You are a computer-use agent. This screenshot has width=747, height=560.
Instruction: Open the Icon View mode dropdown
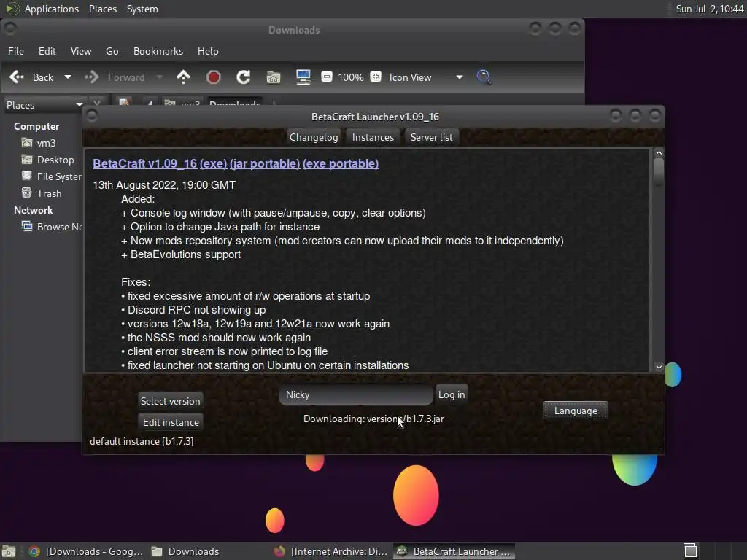(425, 77)
